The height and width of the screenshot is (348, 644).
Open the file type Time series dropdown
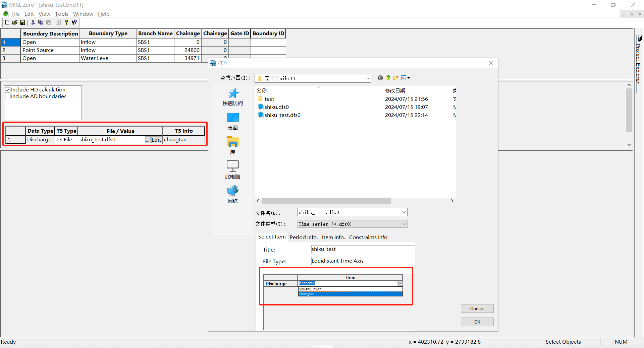point(404,224)
